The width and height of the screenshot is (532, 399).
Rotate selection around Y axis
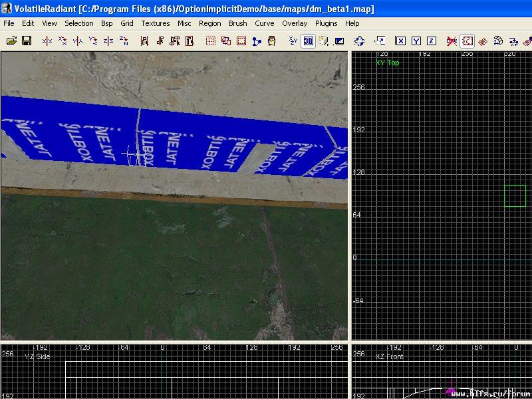[93, 41]
